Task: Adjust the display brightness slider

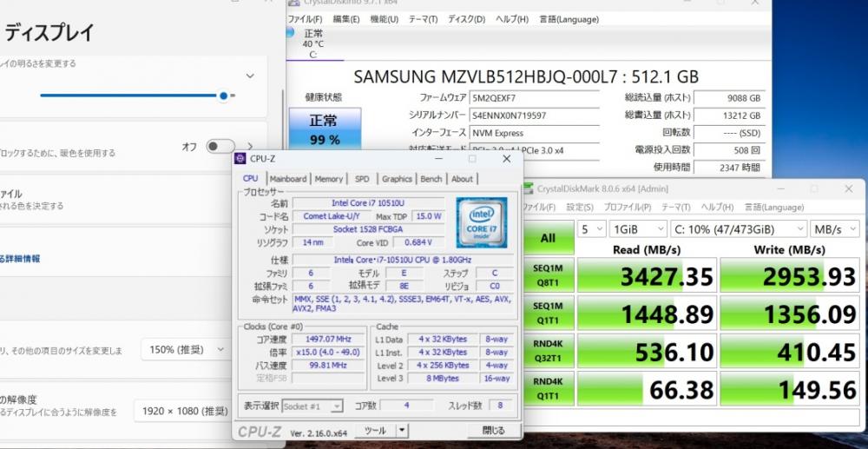Action: pos(137,96)
